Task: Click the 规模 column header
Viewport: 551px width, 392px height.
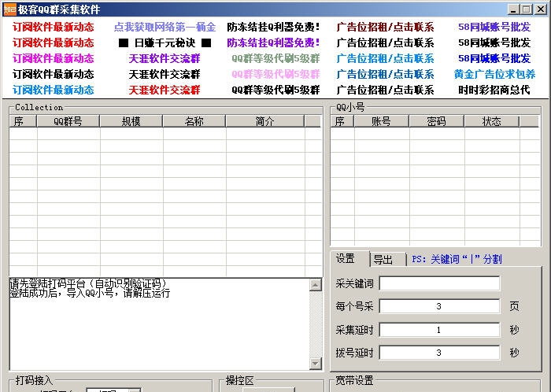Action: coord(131,121)
